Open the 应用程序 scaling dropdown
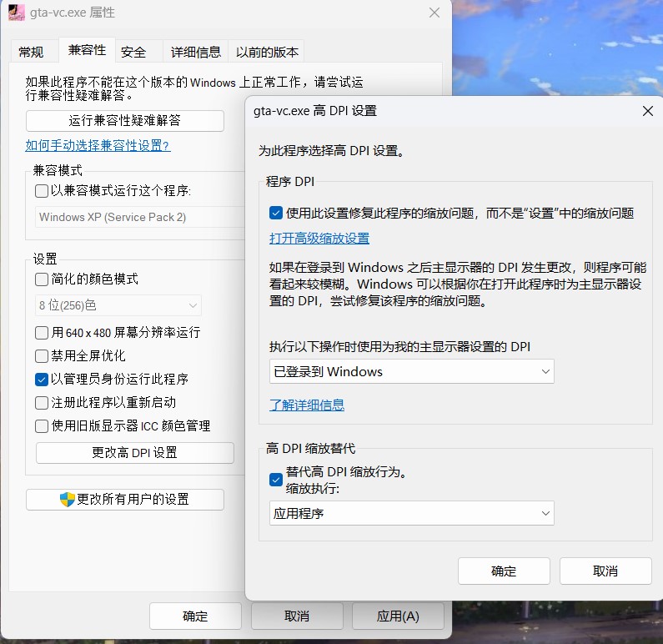Screen dimensions: 663x644 click(411, 513)
